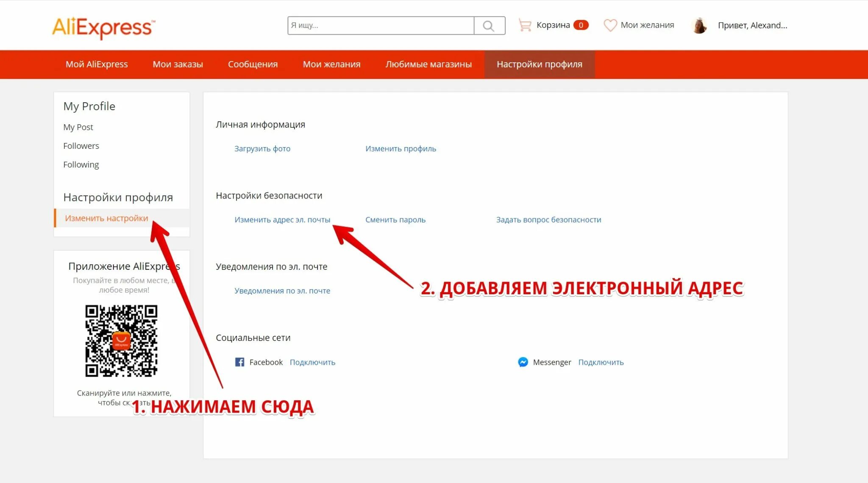Click the Facebook logo icon
868x483 pixels.
(x=239, y=362)
